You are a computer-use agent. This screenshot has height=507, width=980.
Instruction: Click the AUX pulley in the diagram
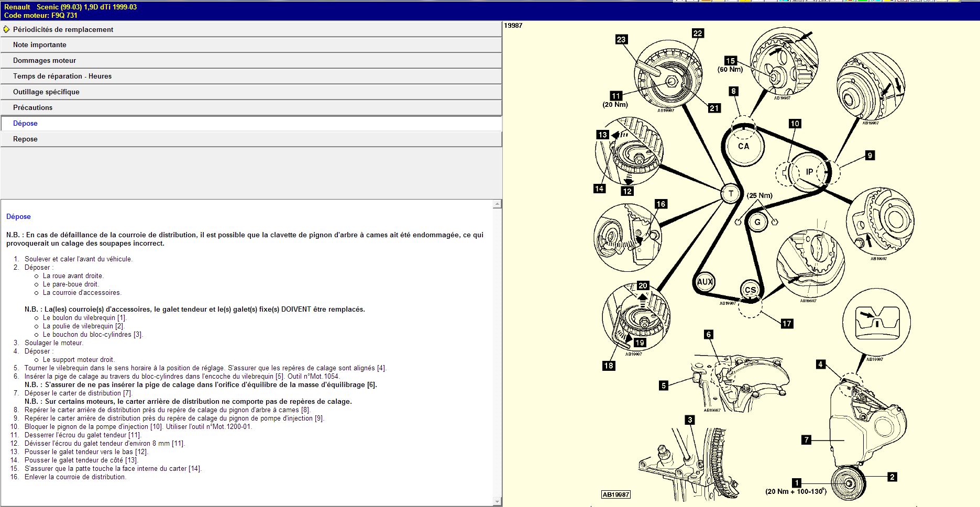705,282
